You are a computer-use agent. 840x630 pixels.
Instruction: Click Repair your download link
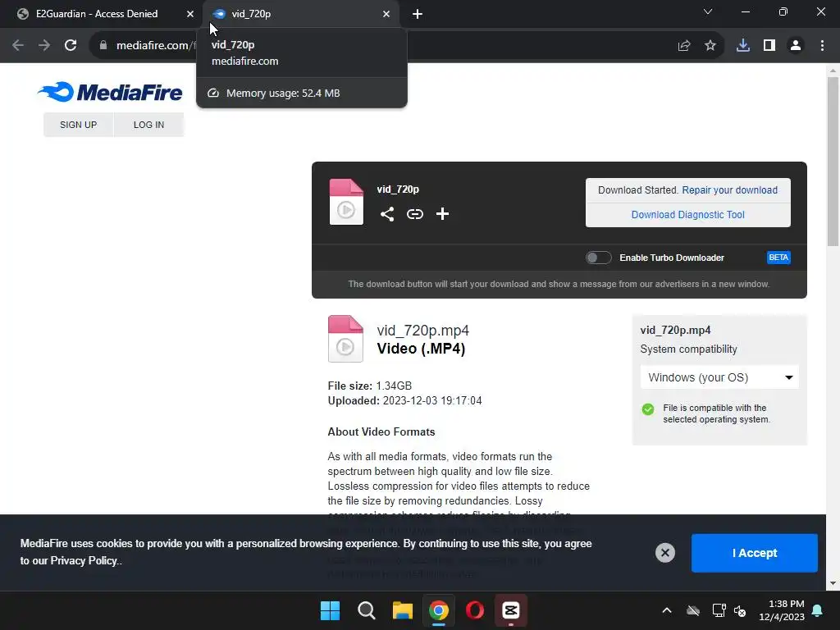(729, 190)
